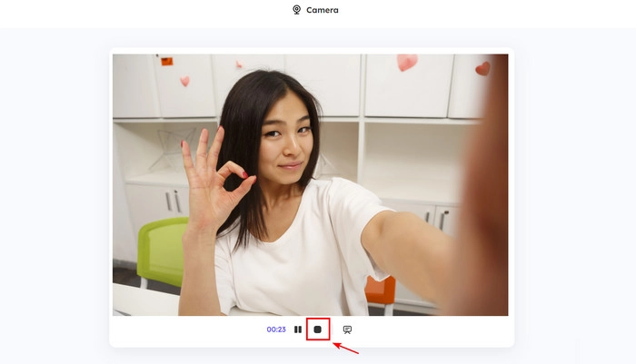Open the annotation board icon
Image resolution: width=636 pixels, height=364 pixels.
347,330
